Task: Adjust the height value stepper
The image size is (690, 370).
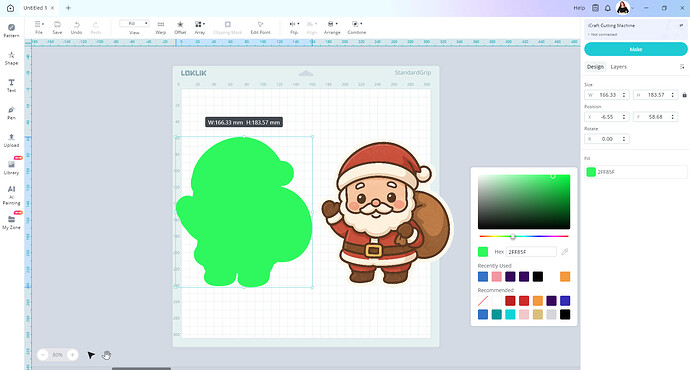Action: click(672, 95)
